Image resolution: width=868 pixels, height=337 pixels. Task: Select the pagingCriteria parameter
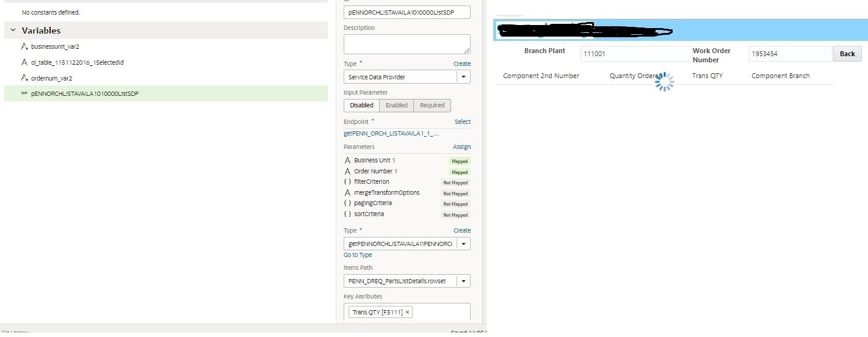373,203
